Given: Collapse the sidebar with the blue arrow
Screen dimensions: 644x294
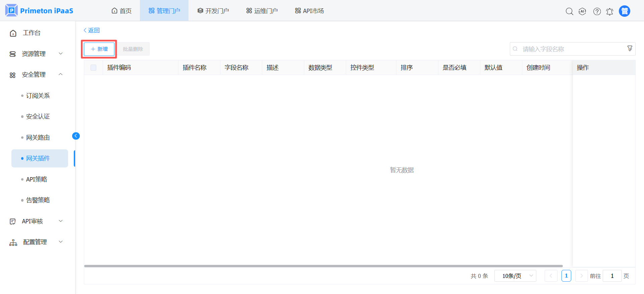Looking at the screenshot, I should [76, 136].
